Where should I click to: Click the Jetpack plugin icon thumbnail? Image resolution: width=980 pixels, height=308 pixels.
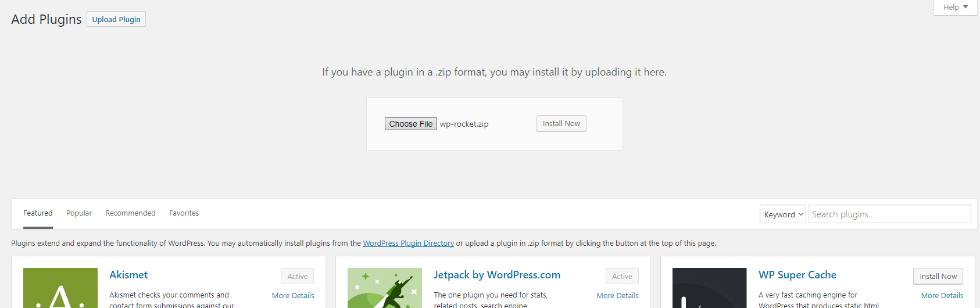[385, 288]
